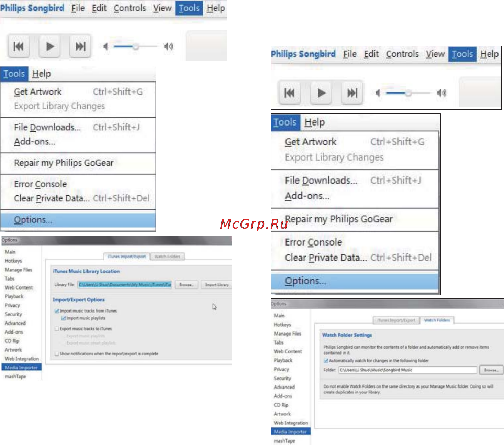Toggle Automatically watch for changes checkbox
Viewport: 504px width, 447px height.
click(x=326, y=361)
